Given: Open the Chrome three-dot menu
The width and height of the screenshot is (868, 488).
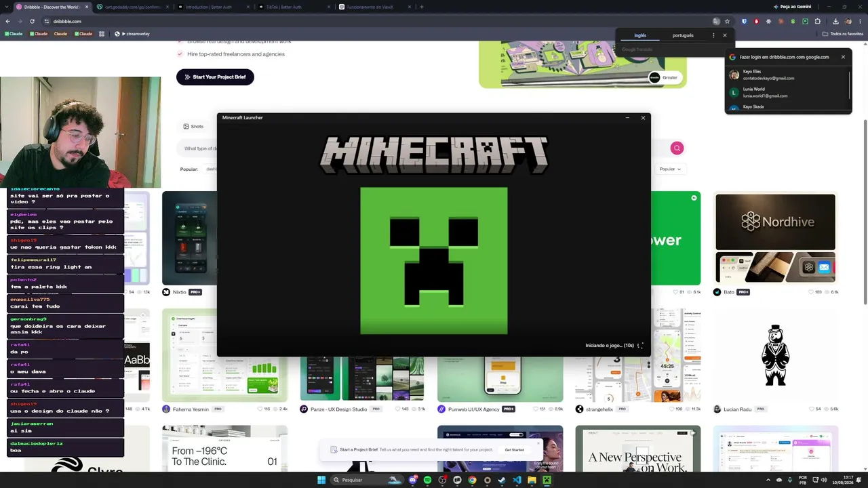Looking at the screenshot, I should [860, 21].
